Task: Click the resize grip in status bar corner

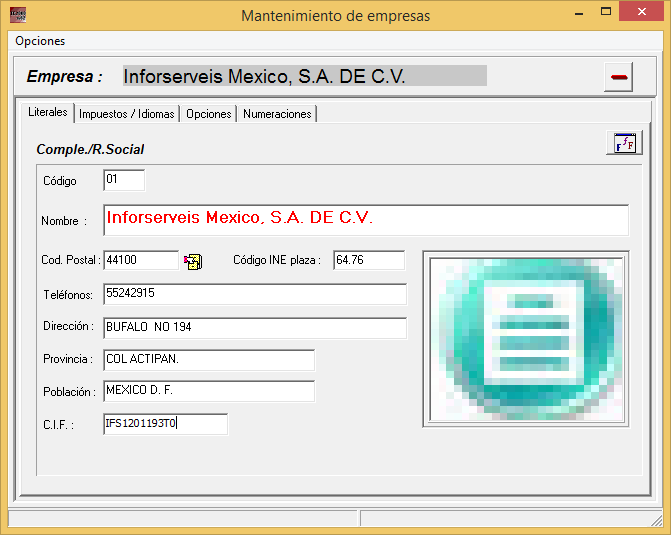Action: click(656, 520)
